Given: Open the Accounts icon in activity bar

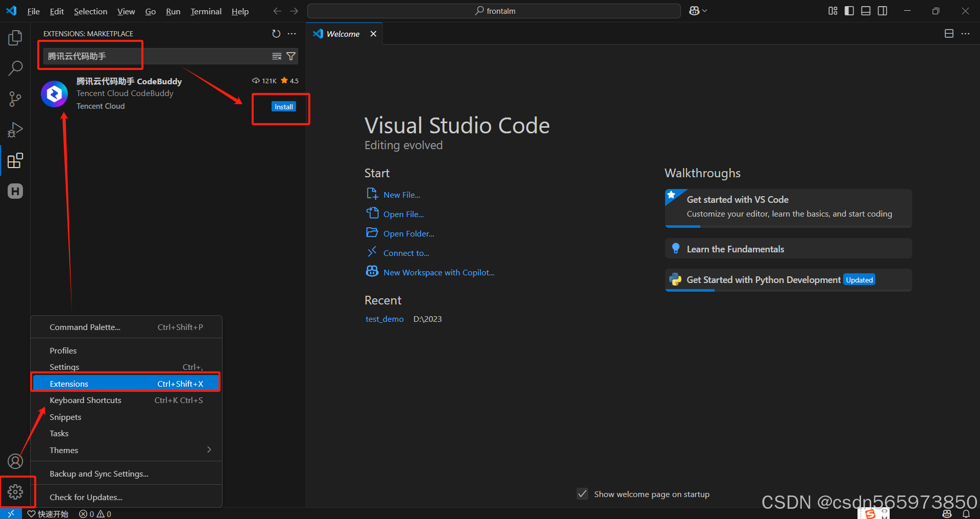Looking at the screenshot, I should (x=15, y=461).
